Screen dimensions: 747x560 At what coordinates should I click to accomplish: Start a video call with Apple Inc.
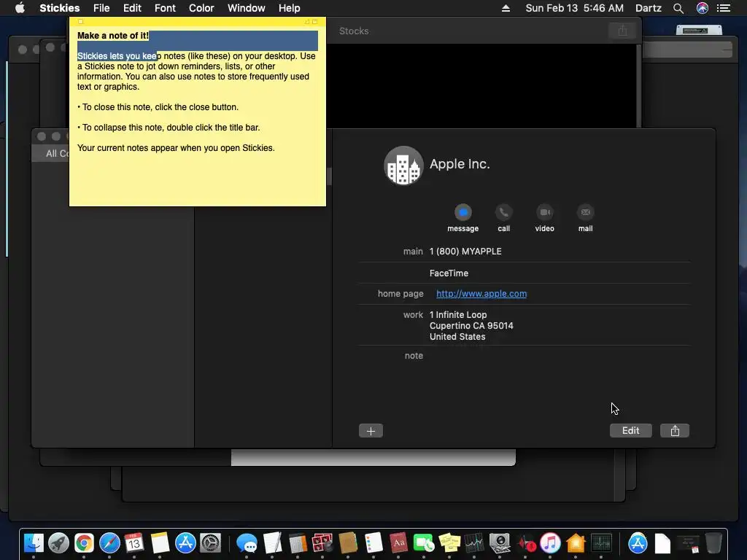(x=544, y=212)
